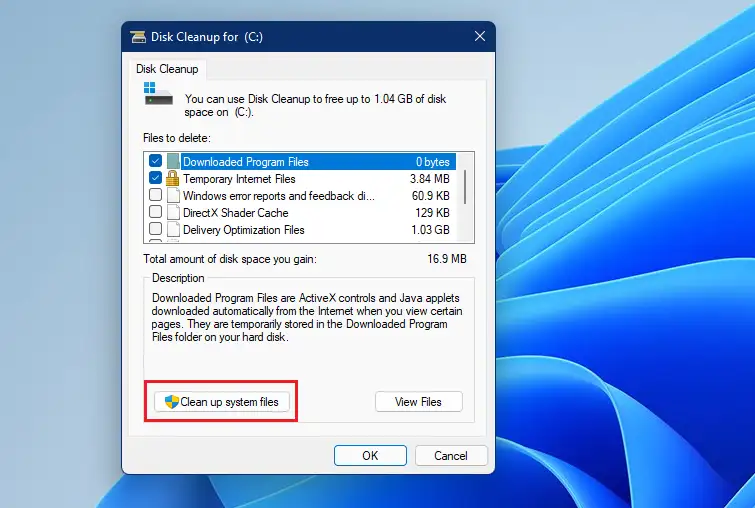The image size is (755, 508).
Task: Tick the Delivery Optimization Files checkbox
Action: click(155, 228)
